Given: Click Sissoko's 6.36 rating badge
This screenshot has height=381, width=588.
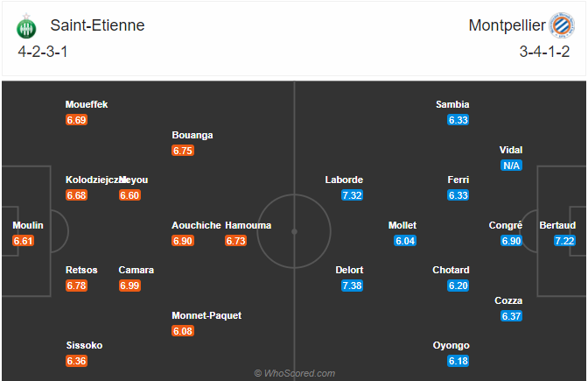Looking at the screenshot, I should click(76, 361).
